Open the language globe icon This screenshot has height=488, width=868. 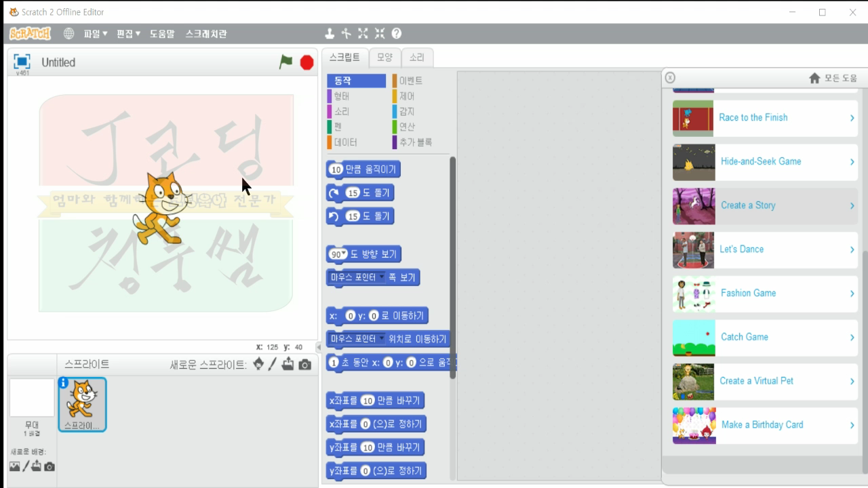click(68, 32)
